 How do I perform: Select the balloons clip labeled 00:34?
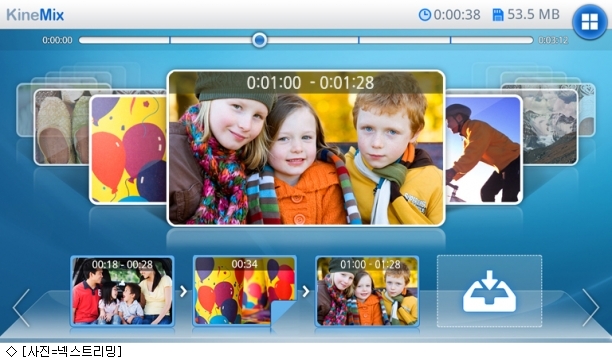click(x=245, y=291)
